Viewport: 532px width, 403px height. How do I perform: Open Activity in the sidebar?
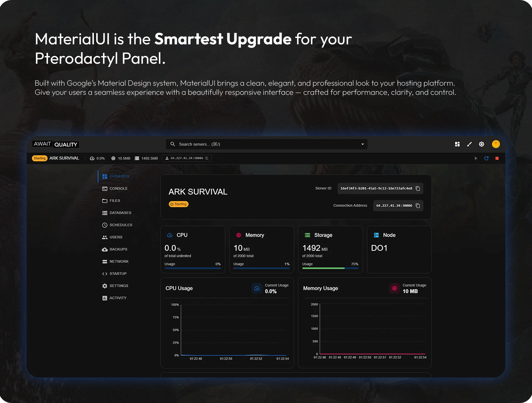point(114,298)
